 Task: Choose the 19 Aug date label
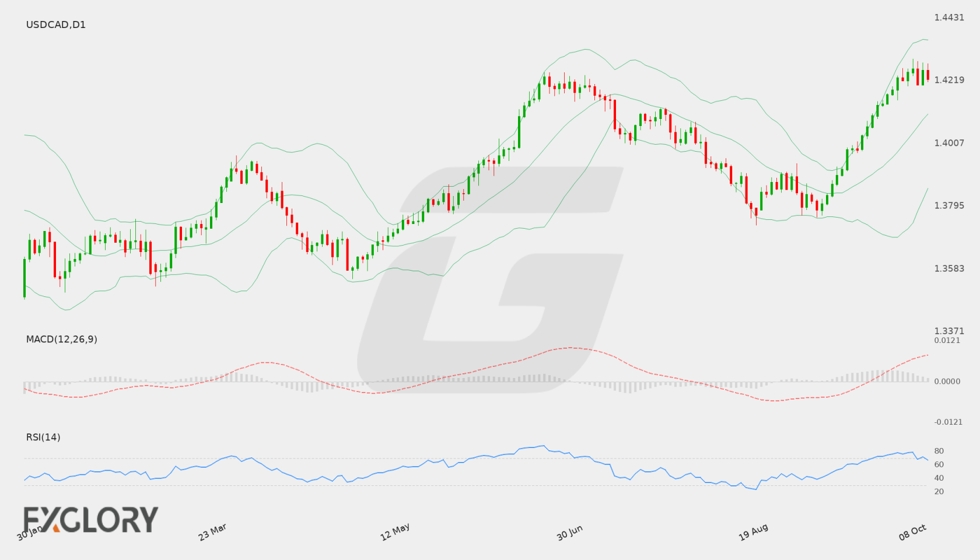(x=753, y=532)
